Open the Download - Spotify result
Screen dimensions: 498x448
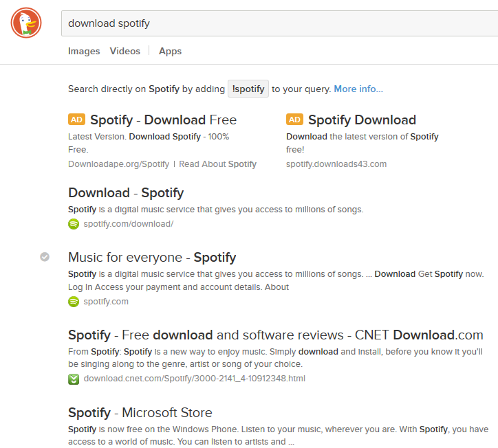pyautogui.click(x=126, y=193)
